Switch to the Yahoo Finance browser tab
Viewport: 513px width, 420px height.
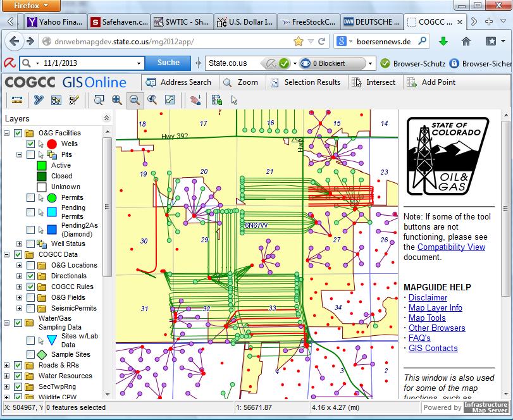pyautogui.click(x=54, y=22)
